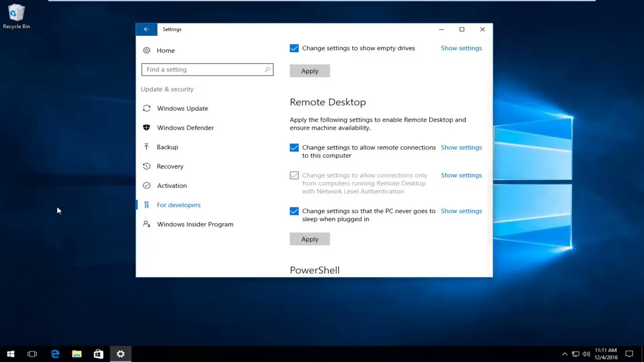Click the Windows Defender shield icon
The height and width of the screenshot is (362, 644).
click(x=146, y=128)
